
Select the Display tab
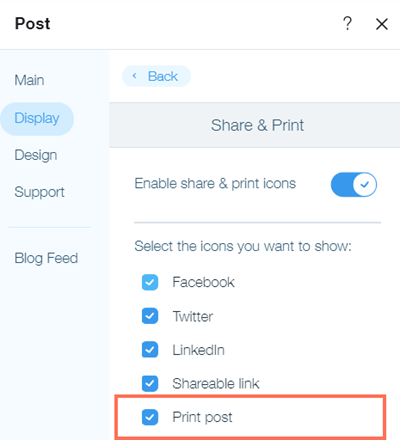point(37,119)
